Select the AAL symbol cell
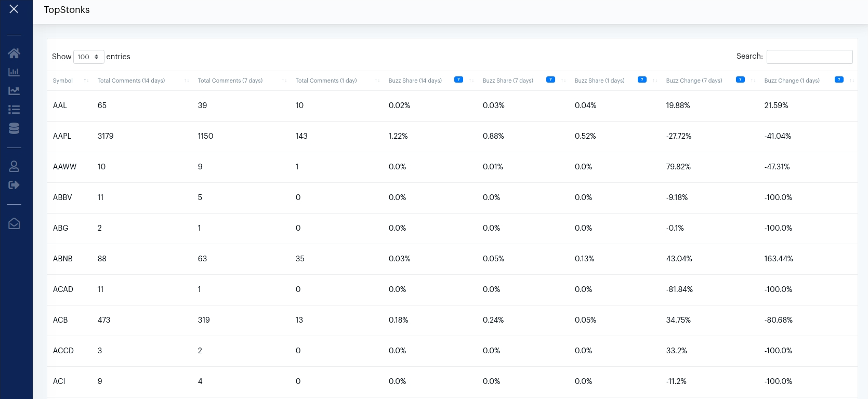This screenshot has height=399, width=868. pyautogui.click(x=60, y=105)
